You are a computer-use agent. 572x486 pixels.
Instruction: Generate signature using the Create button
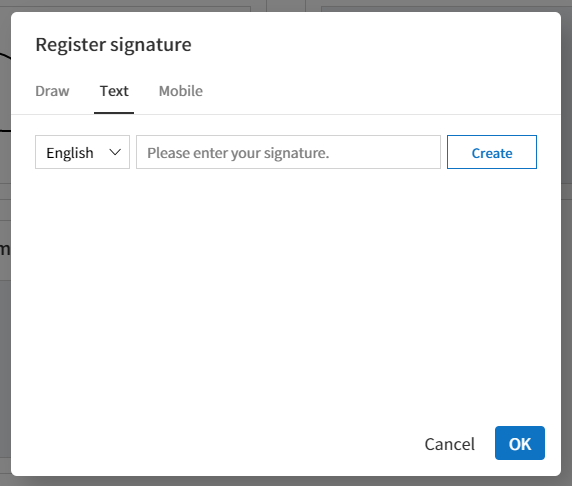tap(492, 152)
